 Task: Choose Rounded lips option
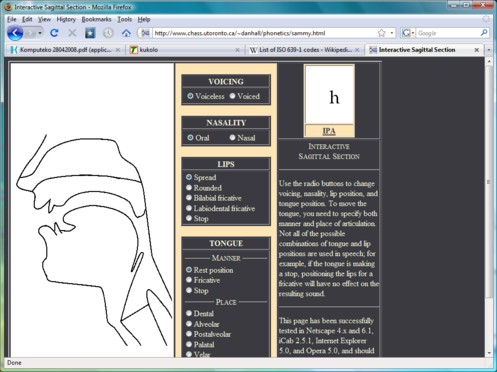(189, 187)
